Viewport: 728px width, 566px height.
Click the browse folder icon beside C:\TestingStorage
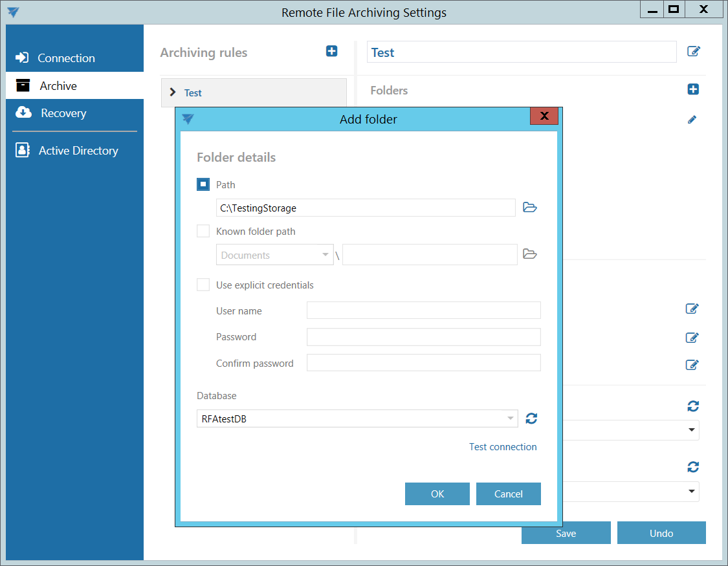click(530, 208)
